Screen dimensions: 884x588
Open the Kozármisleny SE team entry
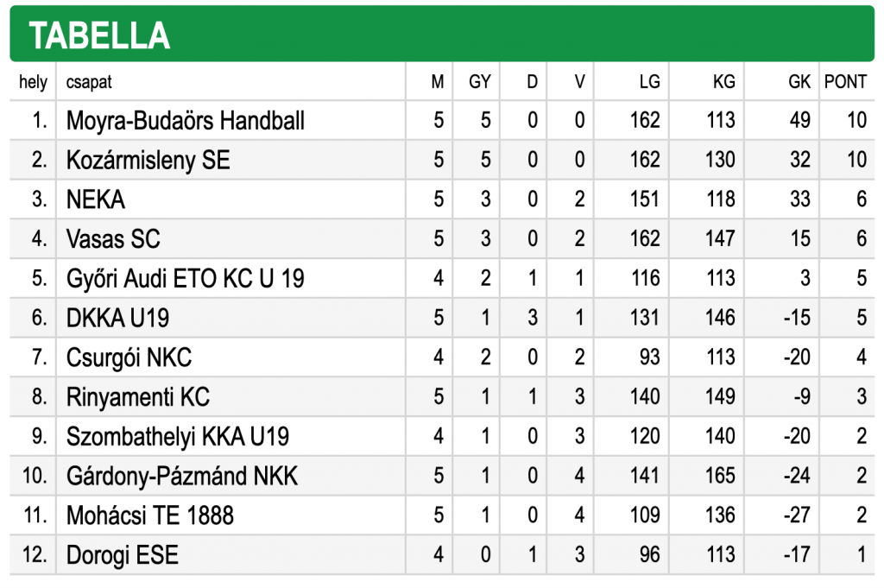148,160
